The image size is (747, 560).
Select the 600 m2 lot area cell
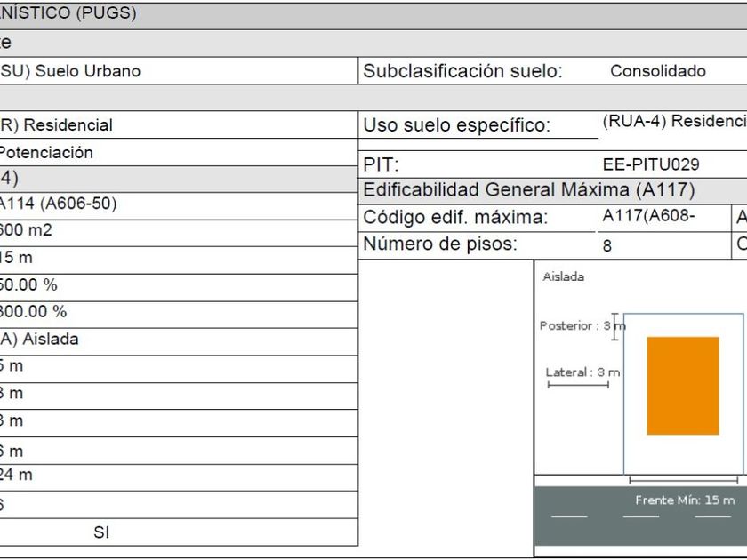(x=26, y=230)
